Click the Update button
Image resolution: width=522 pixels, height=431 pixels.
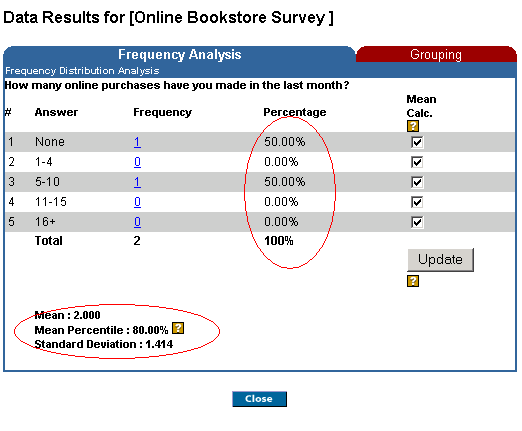(x=440, y=260)
